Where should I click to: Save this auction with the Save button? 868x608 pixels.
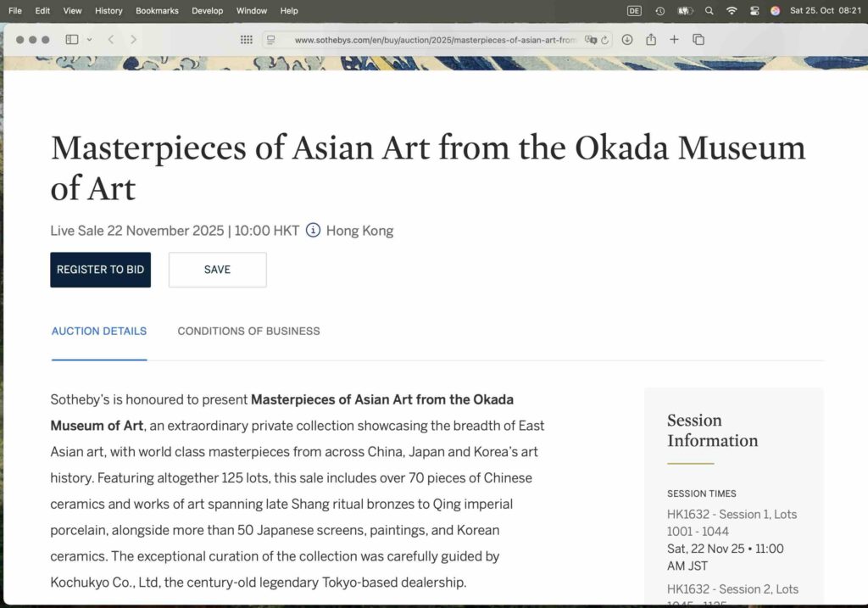coord(217,270)
